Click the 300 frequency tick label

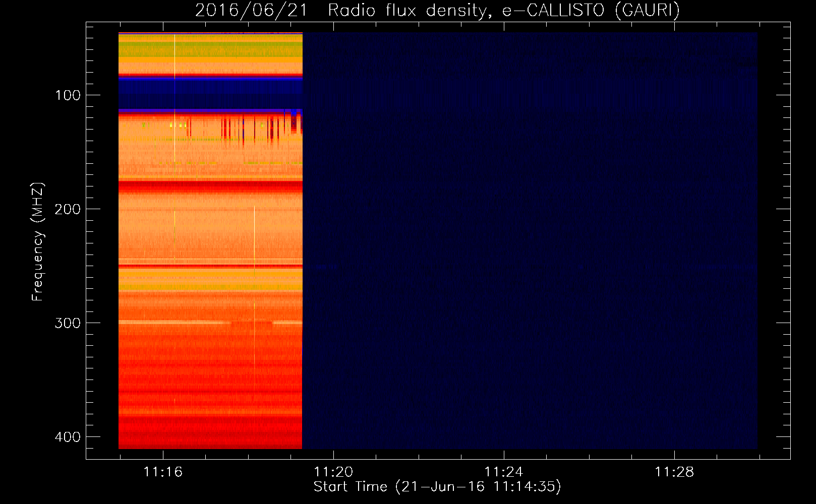(x=68, y=323)
